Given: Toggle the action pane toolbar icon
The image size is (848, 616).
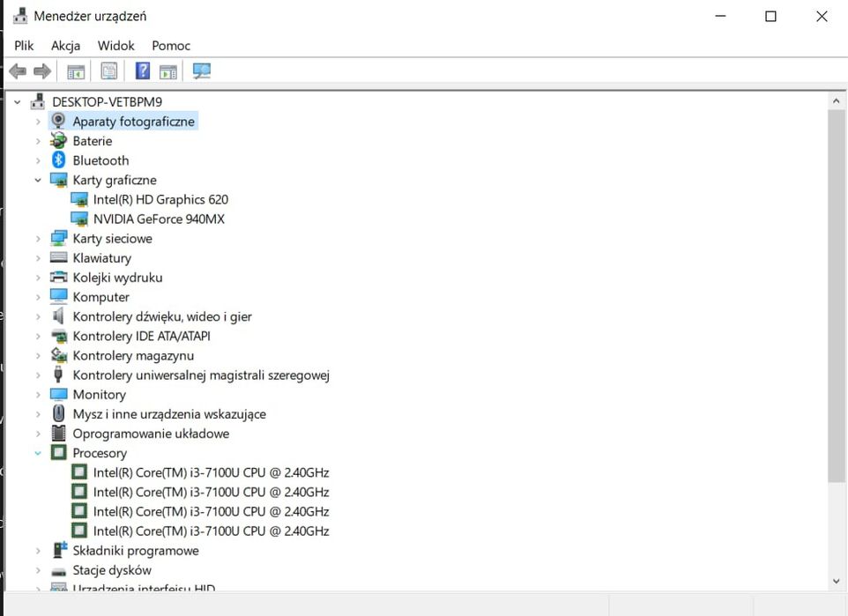Looking at the screenshot, I should [x=168, y=71].
